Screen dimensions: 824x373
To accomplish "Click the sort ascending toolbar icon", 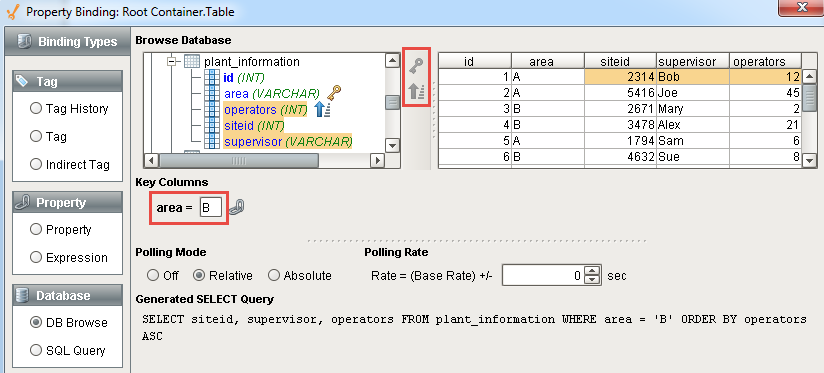I will coord(416,92).
